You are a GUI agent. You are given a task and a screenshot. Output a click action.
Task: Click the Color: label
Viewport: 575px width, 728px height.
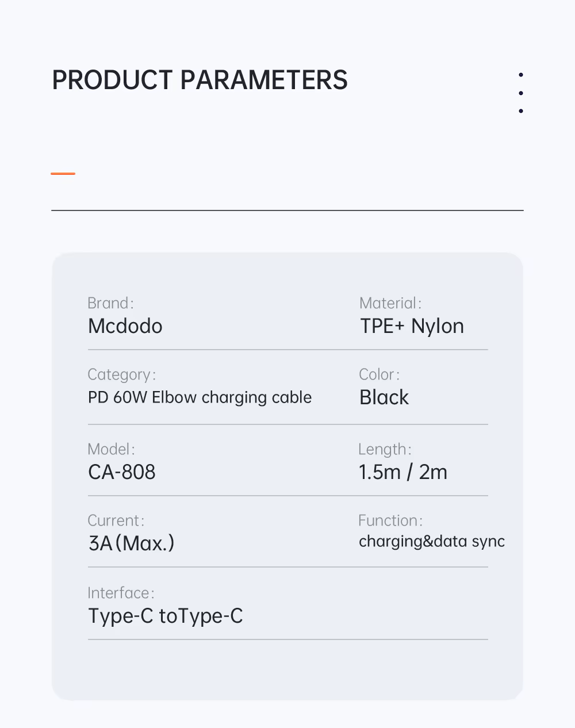click(379, 374)
